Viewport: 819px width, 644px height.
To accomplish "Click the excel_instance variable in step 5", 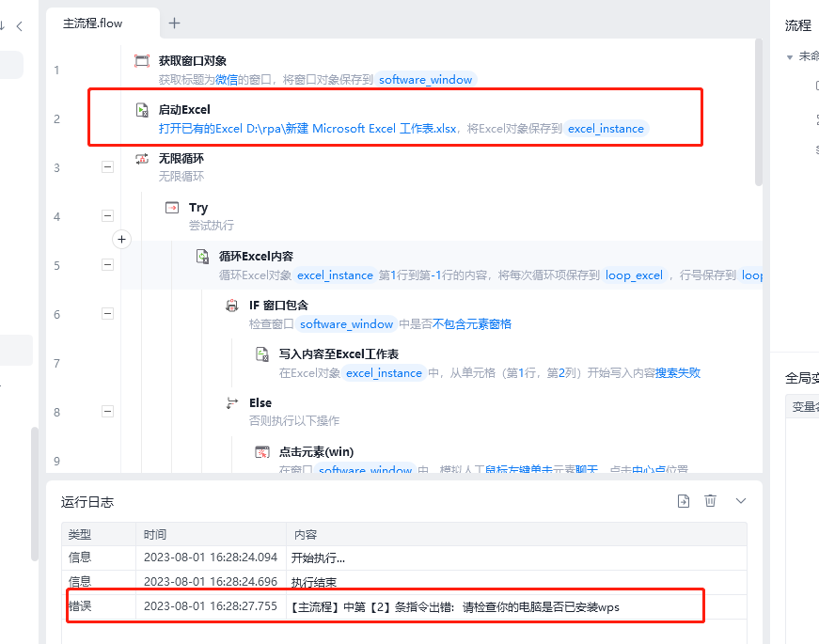I will tap(335, 275).
